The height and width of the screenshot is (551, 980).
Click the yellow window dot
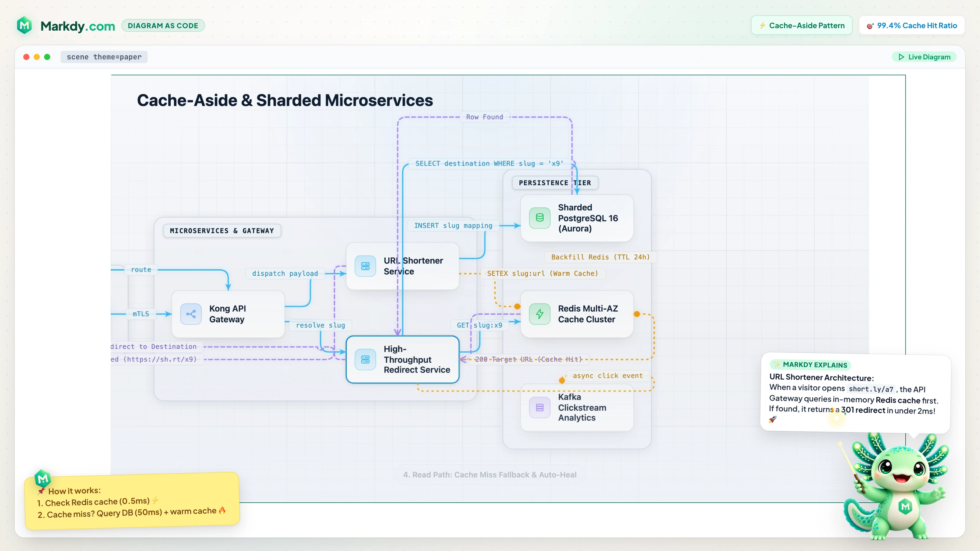click(x=37, y=57)
